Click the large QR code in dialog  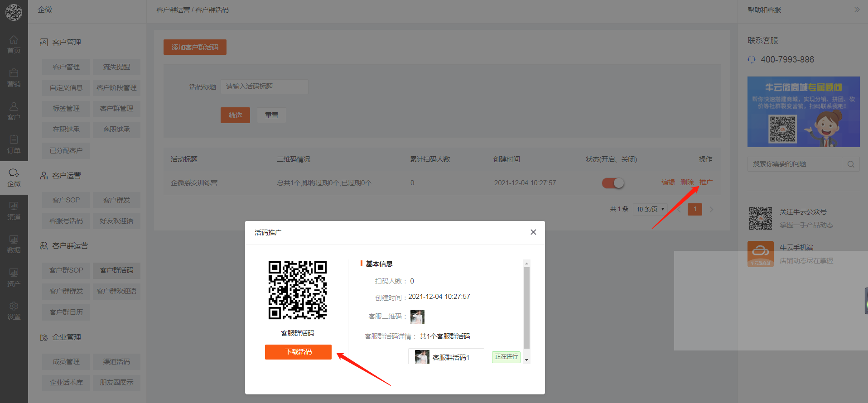coord(298,290)
